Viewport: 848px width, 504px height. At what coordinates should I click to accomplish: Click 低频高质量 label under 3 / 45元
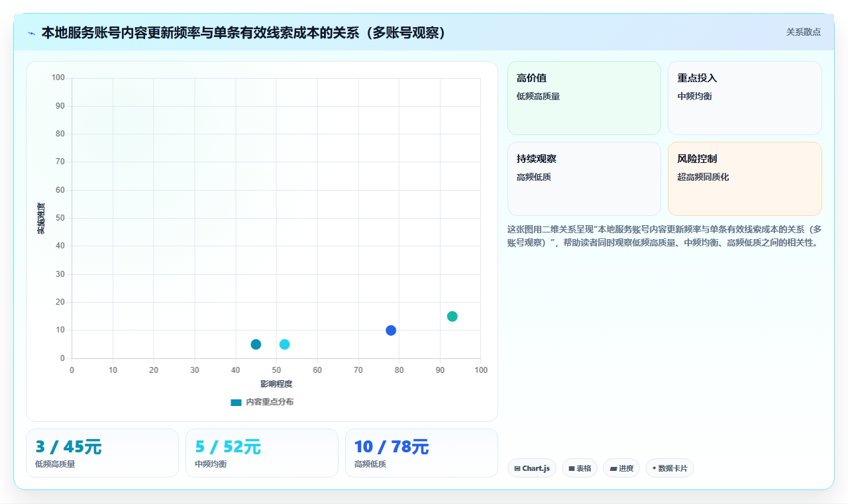click(55, 464)
